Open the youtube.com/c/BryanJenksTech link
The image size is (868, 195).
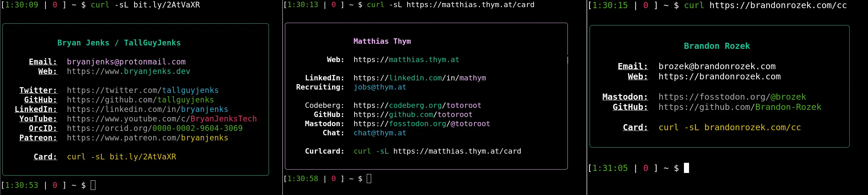point(162,119)
